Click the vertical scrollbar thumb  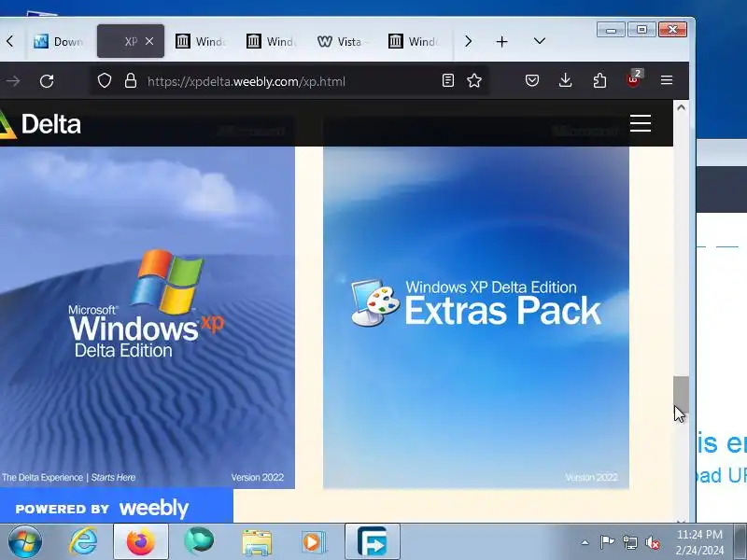click(x=682, y=395)
